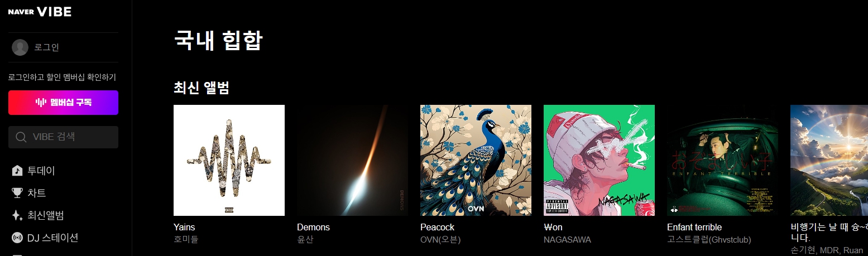The width and height of the screenshot is (868, 256).
Task: Click the magnifier icon in VIBE 검색
Action: pos(21,137)
